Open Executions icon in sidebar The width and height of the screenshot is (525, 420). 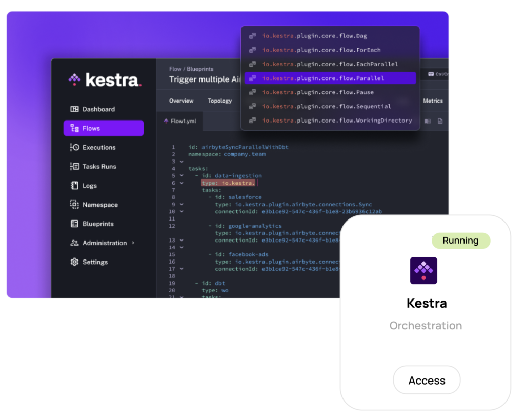tap(75, 147)
